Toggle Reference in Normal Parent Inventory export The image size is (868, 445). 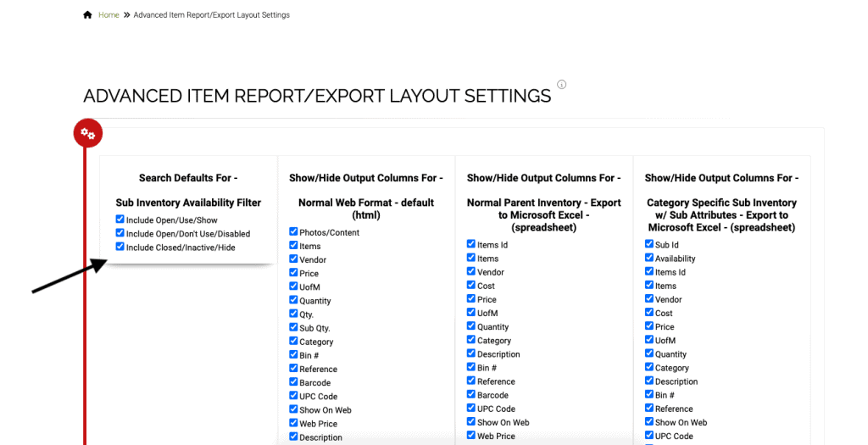coord(471,381)
